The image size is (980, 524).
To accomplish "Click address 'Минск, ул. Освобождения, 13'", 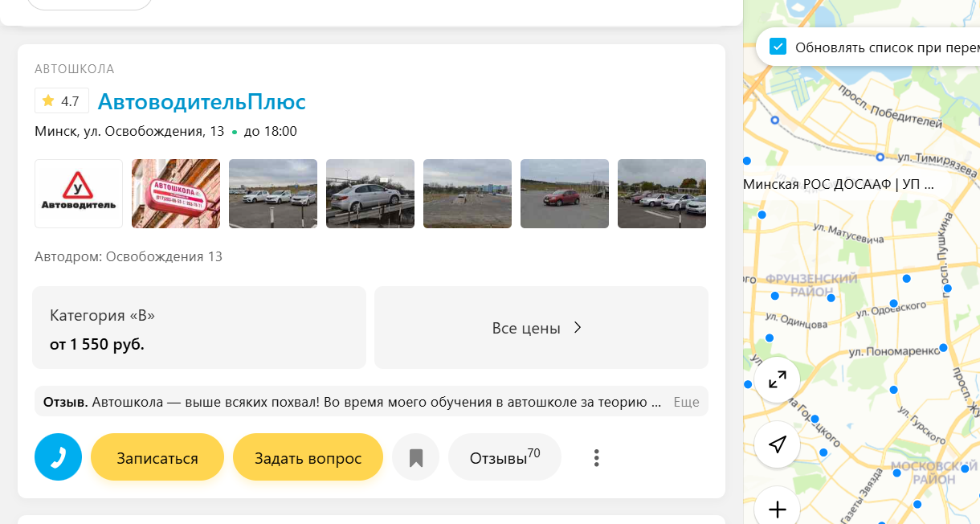I will tap(129, 131).
